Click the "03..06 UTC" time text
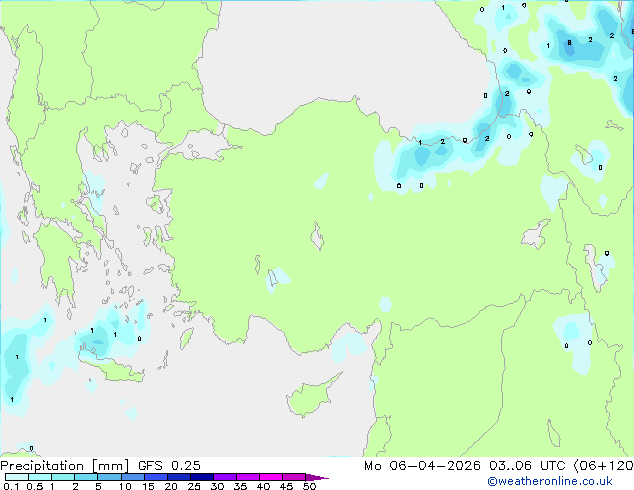 coord(527,466)
